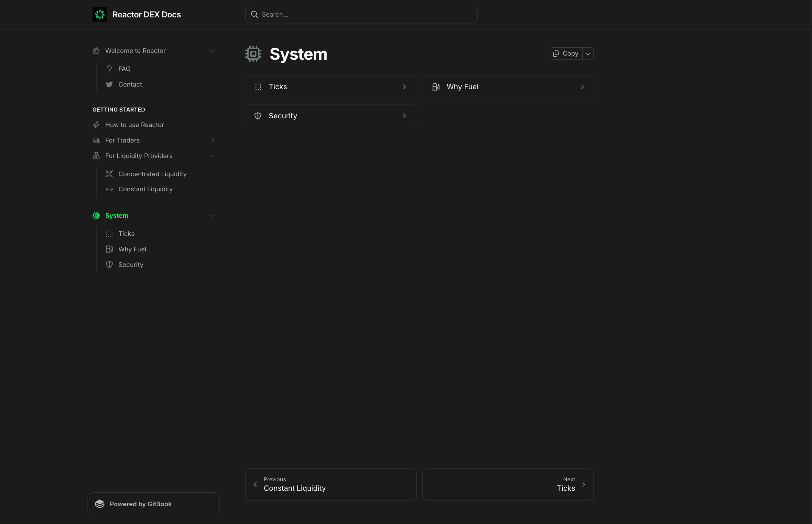Click the shield icon next to Security in sidebar
The width and height of the screenshot is (812, 524).
click(x=109, y=265)
